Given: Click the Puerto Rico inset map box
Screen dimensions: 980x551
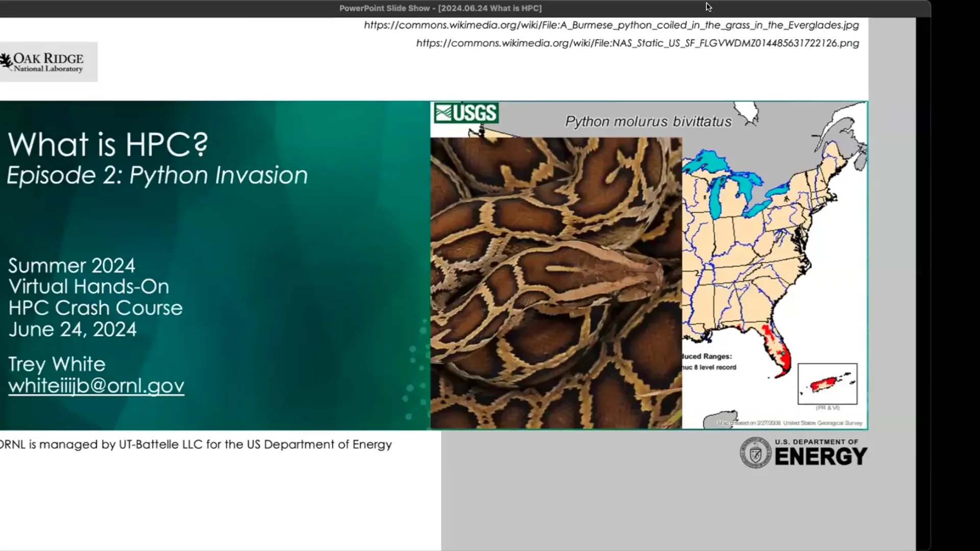Looking at the screenshot, I should pos(827,384).
